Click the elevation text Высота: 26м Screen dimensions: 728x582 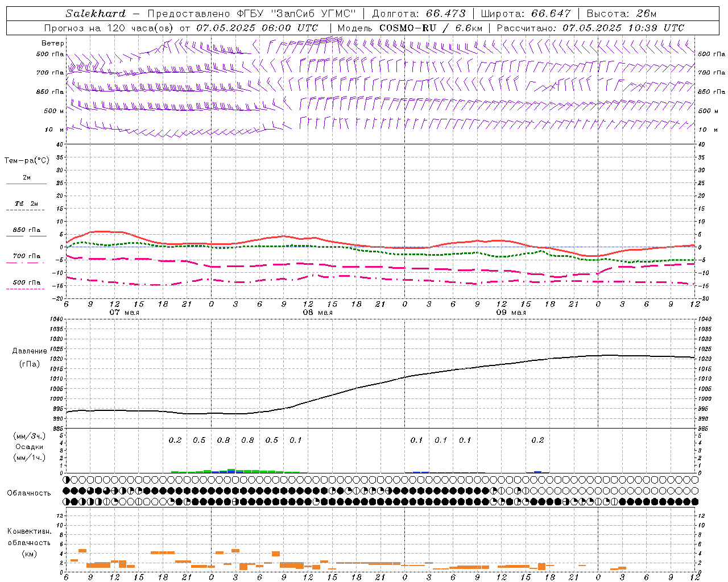(x=621, y=14)
